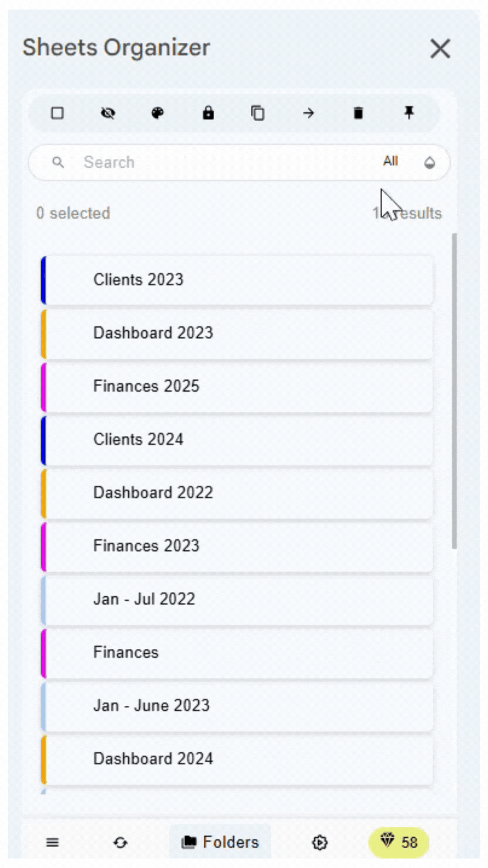Open the All filter dropdown
The image size is (488, 868).
point(390,161)
